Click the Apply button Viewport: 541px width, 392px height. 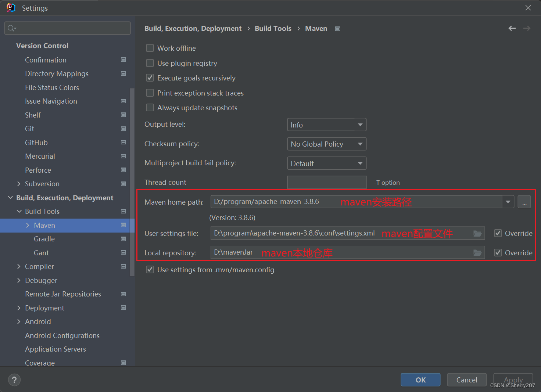coord(513,380)
